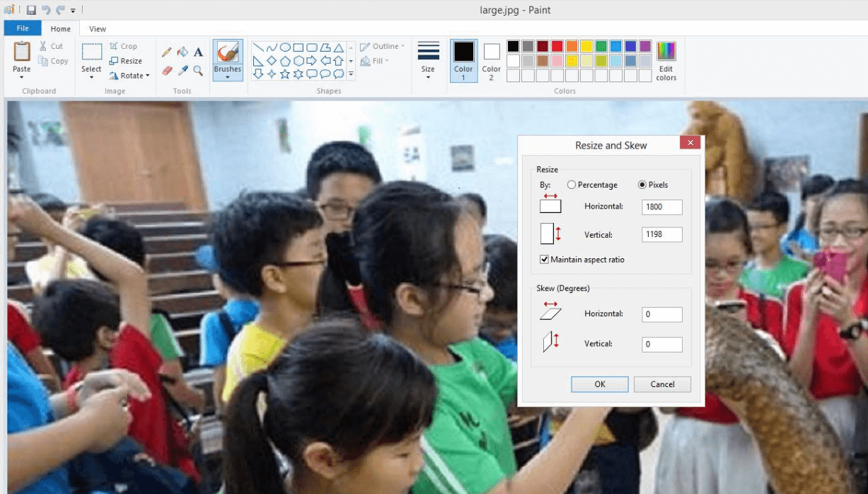
Task: Pick the orange color swatch
Action: (x=572, y=46)
